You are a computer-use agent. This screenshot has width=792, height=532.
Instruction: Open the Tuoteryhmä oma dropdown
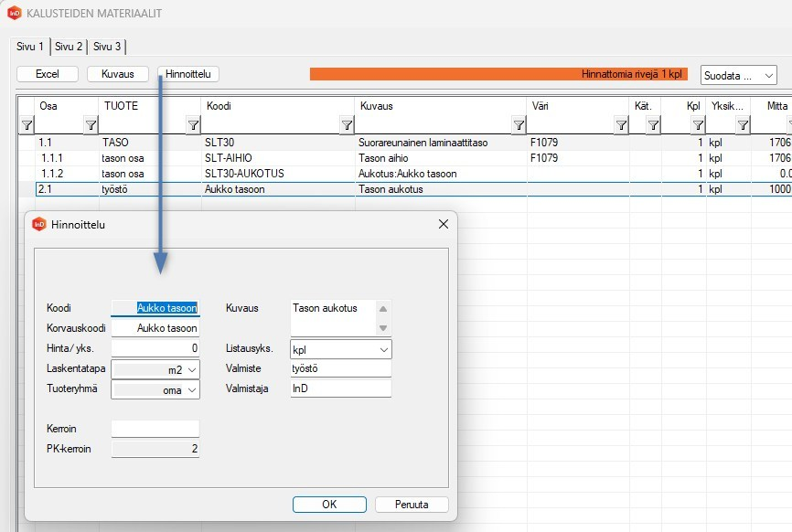(x=192, y=390)
